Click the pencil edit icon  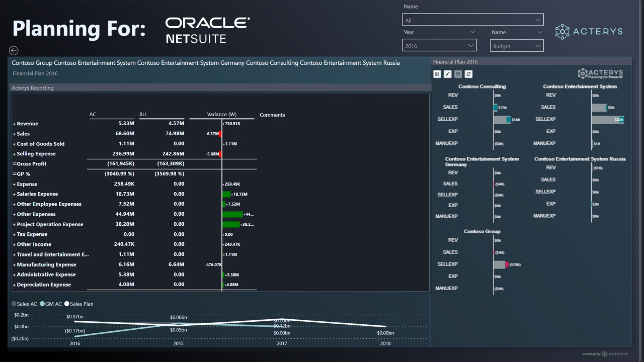pos(447,74)
